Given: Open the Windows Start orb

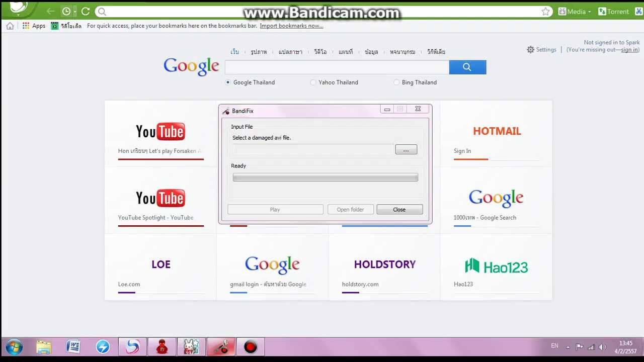Looking at the screenshot, I should 14,347.
